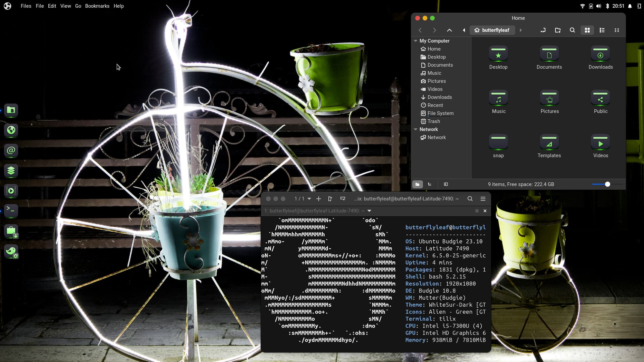Switch Files to compact view
This screenshot has width=644, height=362.
pos(617,30)
